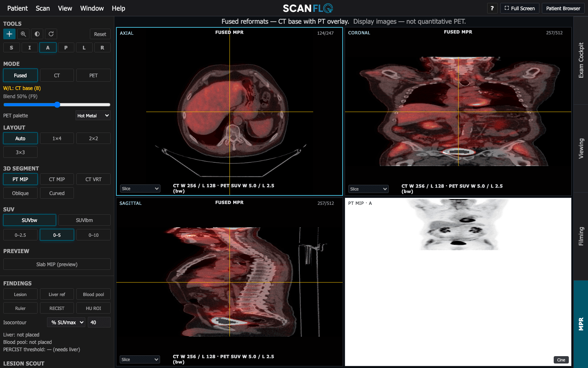Set the Posterior (P) orientation

point(66,48)
